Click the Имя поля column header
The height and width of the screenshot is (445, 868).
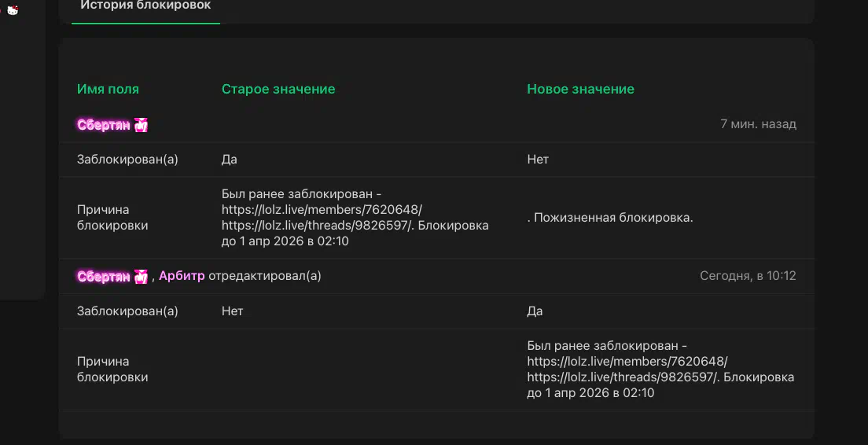[108, 90]
